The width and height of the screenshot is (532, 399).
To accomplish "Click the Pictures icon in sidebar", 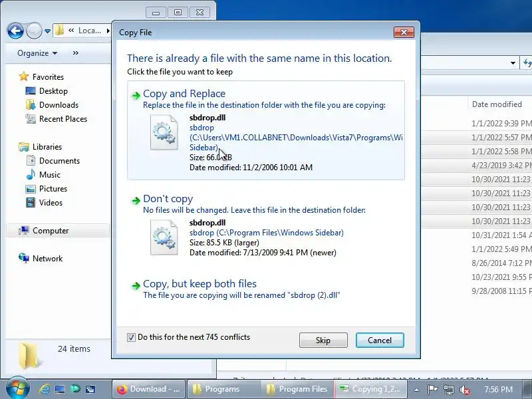I will 31,189.
